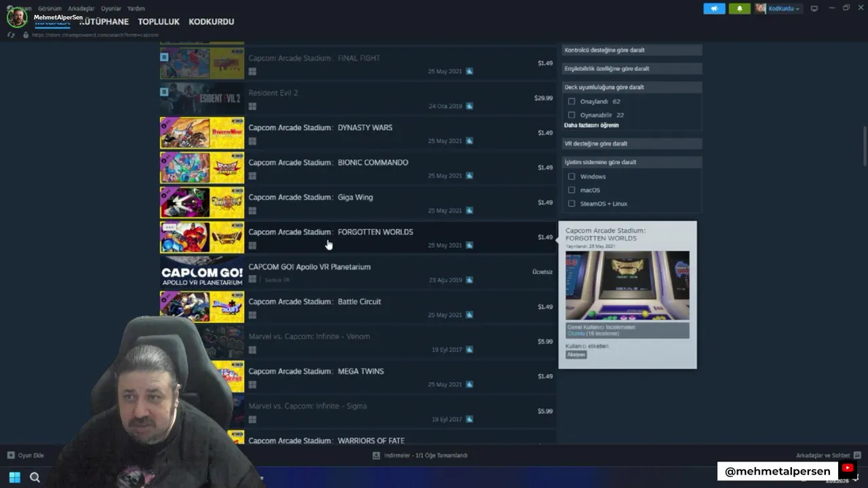Click İndirmeler - 1/1 Öğe Tamamlandı status
This screenshot has width=868, height=488.
[426, 455]
